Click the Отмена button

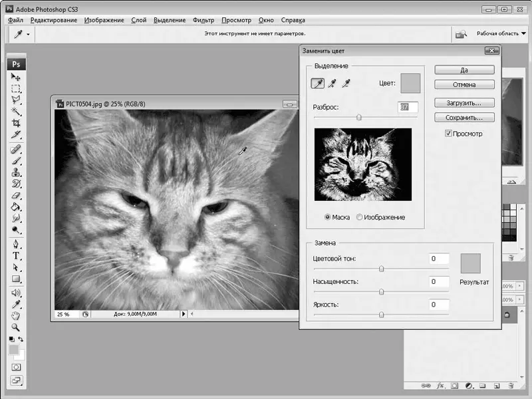tap(464, 84)
